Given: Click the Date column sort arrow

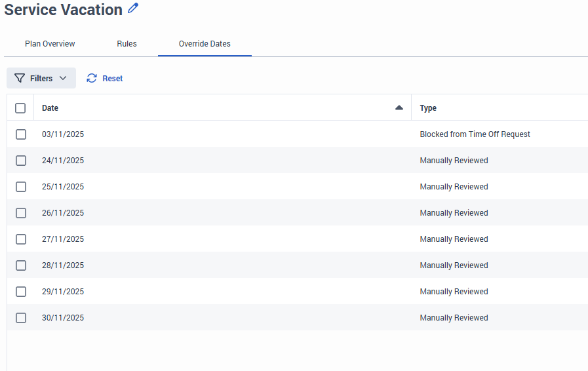Looking at the screenshot, I should (x=399, y=107).
